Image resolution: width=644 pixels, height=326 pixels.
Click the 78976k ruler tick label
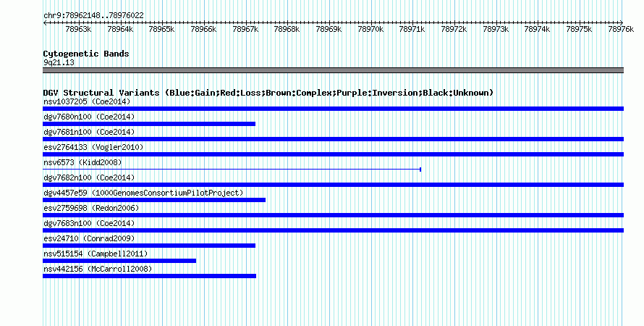click(x=622, y=29)
